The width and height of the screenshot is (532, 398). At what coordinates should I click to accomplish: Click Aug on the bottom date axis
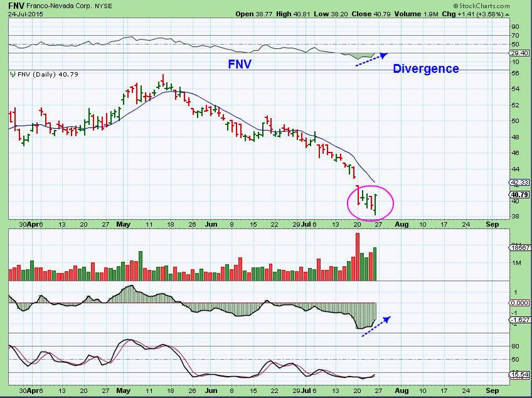click(402, 390)
